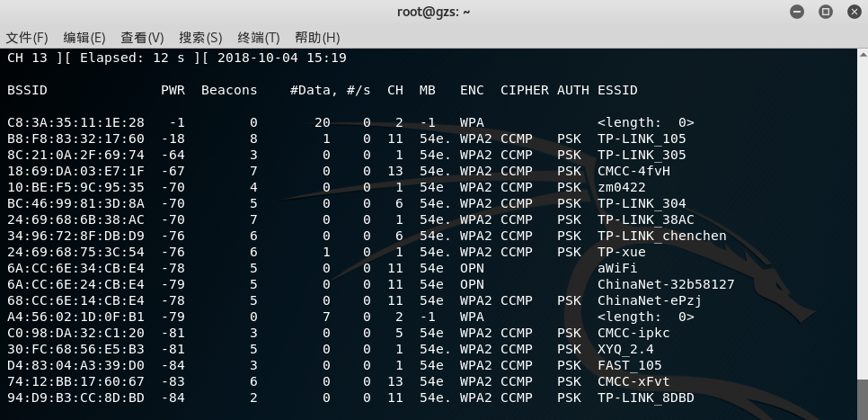Click BSSID 94:D9:B3:CC:8D:BD

(75, 398)
